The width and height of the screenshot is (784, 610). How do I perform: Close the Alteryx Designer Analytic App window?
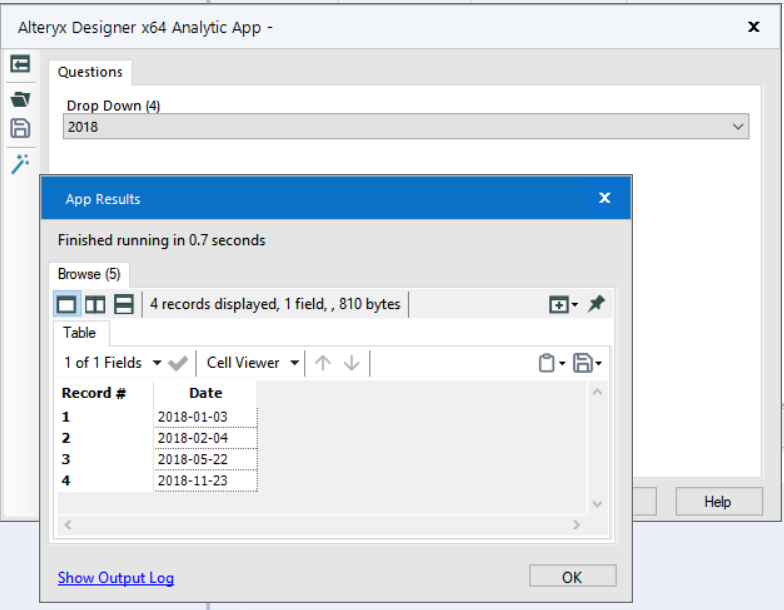(x=754, y=26)
